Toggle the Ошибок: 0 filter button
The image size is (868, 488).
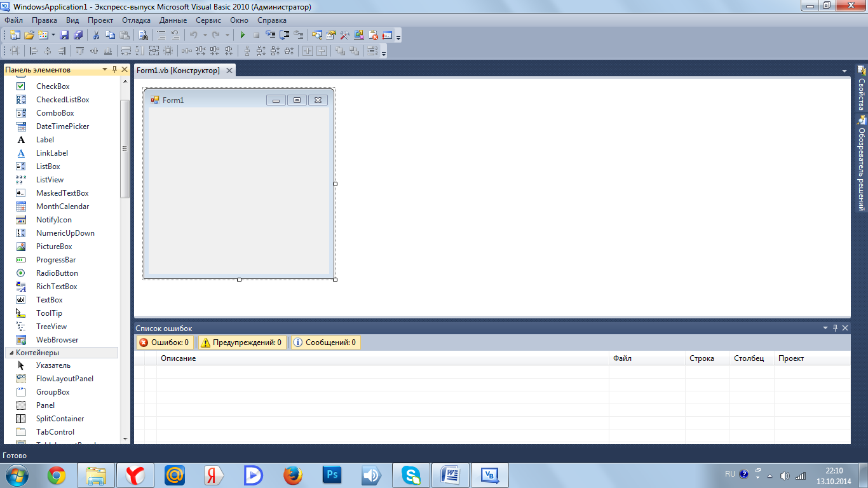pyautogui.click(x=164, y=342)
